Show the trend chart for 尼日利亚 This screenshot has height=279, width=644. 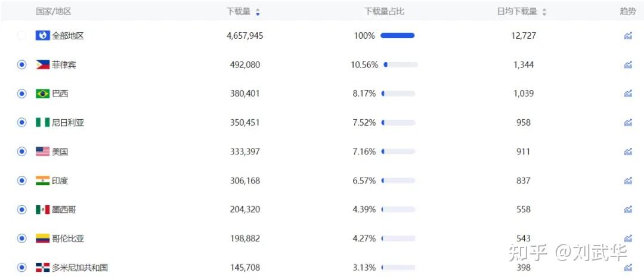point(628,123)
